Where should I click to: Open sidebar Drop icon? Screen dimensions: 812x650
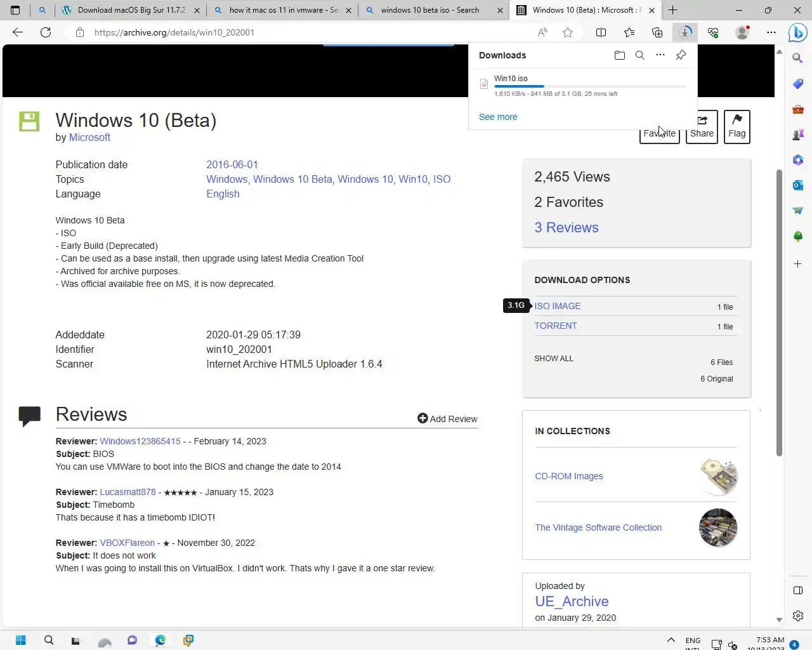pyautogui.click(x=798, y=211)
